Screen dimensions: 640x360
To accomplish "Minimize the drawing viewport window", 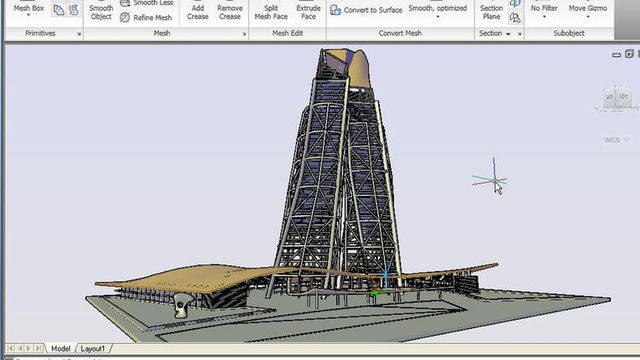I will coord(617,55).
